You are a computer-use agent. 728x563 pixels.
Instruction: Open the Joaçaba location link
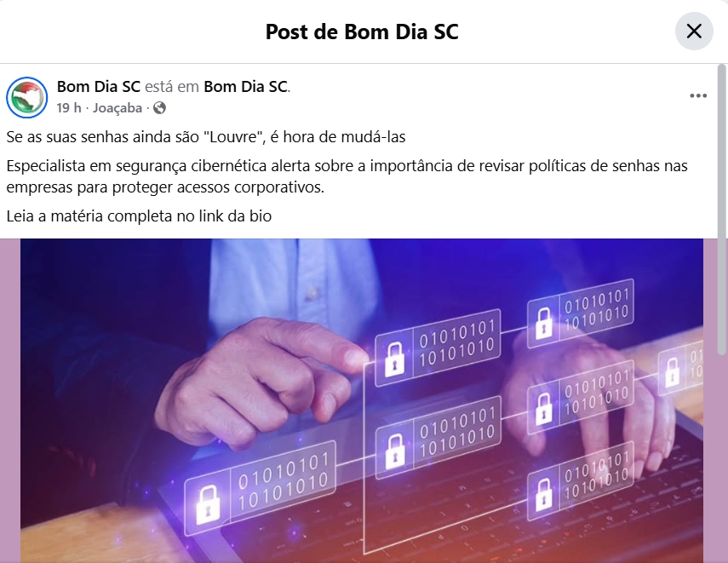[118, 108]
